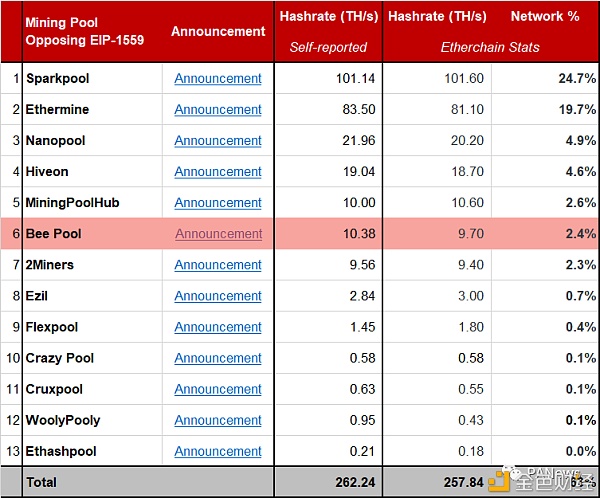The image size is (600, 498).
Task: Click the Total row label
Action: (x=41, y=482)
